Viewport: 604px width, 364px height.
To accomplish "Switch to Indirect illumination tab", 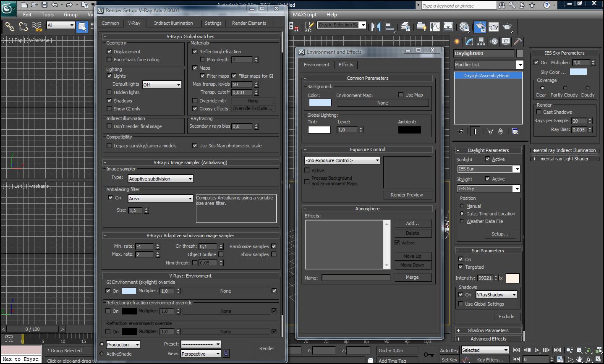I will point(173,23).
